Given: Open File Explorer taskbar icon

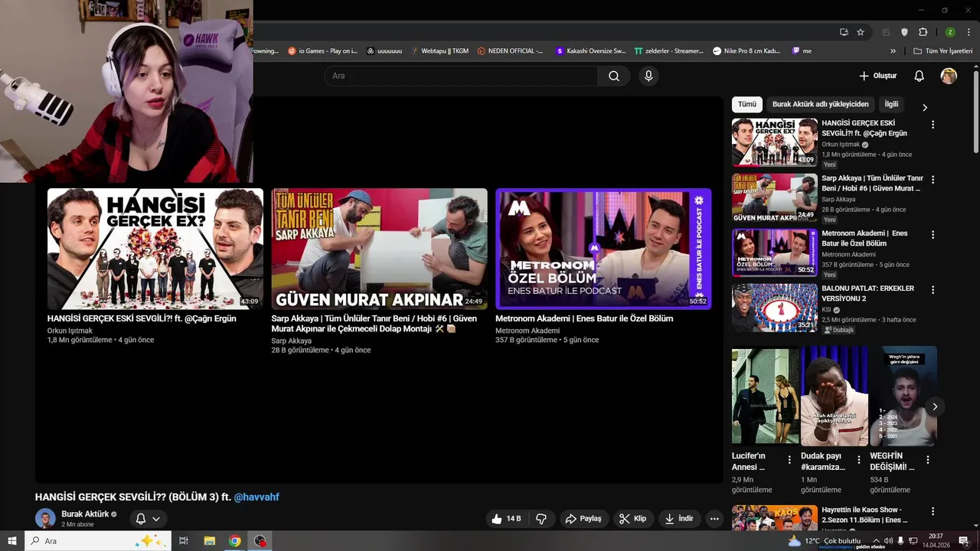Looking at the screenshot, I should click(209, 541).
